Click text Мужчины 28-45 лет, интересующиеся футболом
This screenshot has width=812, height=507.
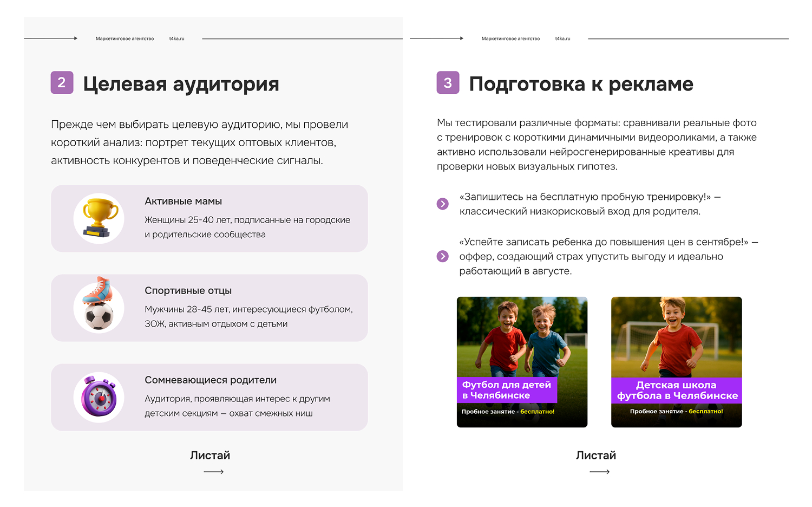pos(248,309)
